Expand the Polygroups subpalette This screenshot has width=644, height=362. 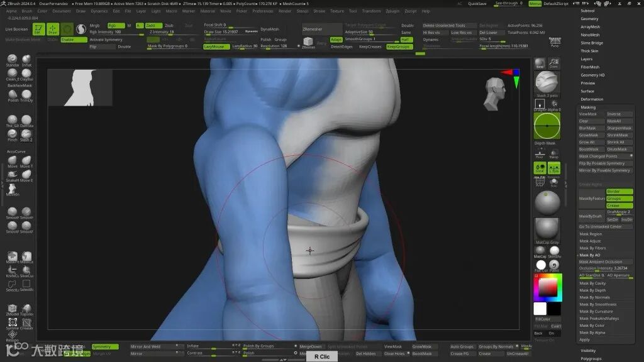(x=591, y=359)
